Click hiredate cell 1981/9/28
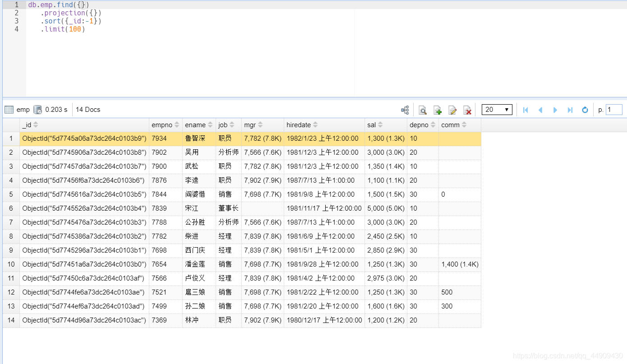Viewport: 627px width, 364px height. pyautogui.click(x=324, y=264)
